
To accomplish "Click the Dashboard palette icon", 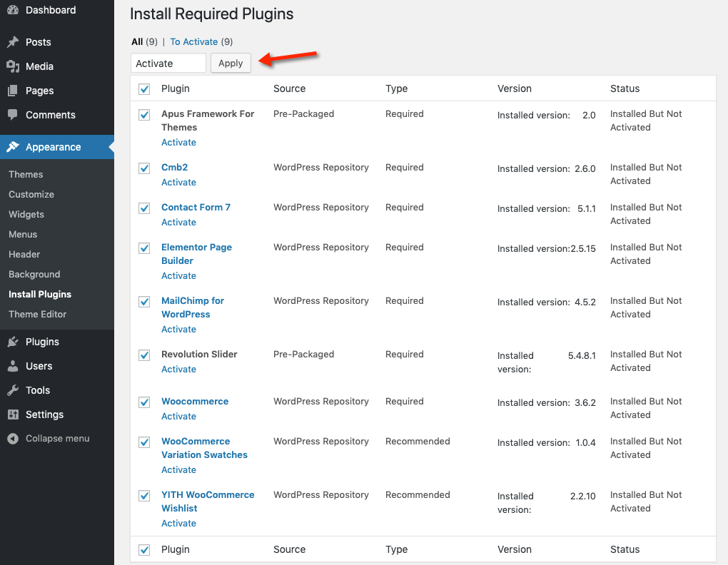I will point(13,10).
